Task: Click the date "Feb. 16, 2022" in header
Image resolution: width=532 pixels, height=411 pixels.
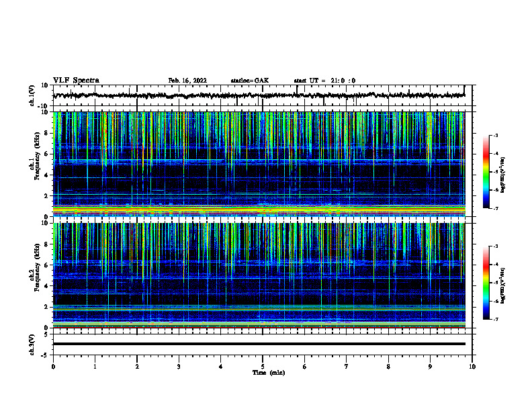Action: point(187,81)
